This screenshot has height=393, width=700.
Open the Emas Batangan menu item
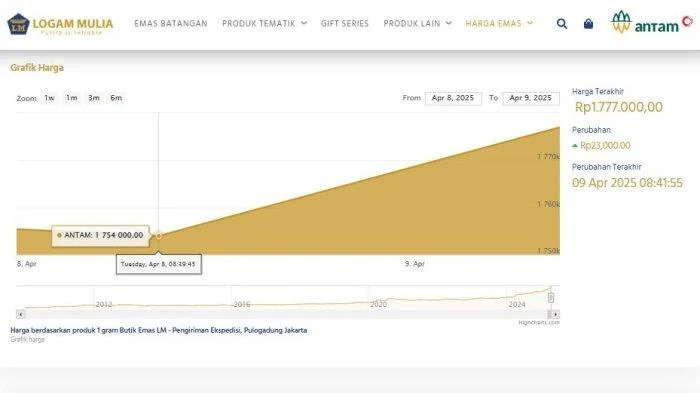(x=171, y=24)
